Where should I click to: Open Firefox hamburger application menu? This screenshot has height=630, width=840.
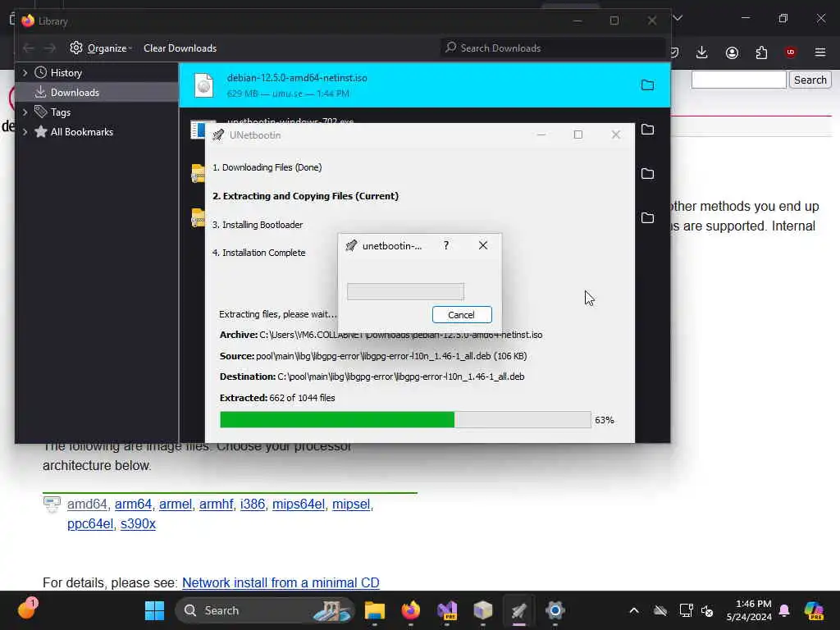[820, 52]
